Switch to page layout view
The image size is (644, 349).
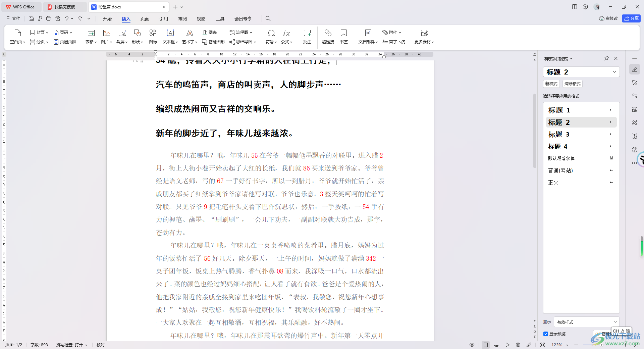486,345
